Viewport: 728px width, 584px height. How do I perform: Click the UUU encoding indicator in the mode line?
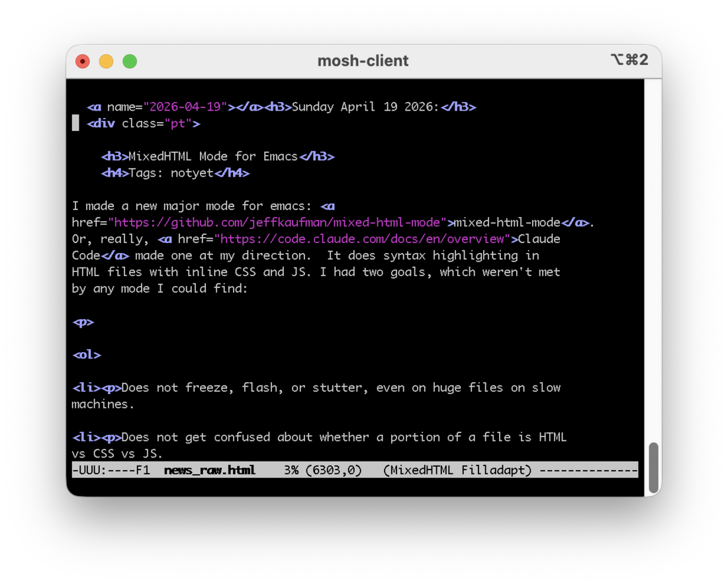point(89,469)
